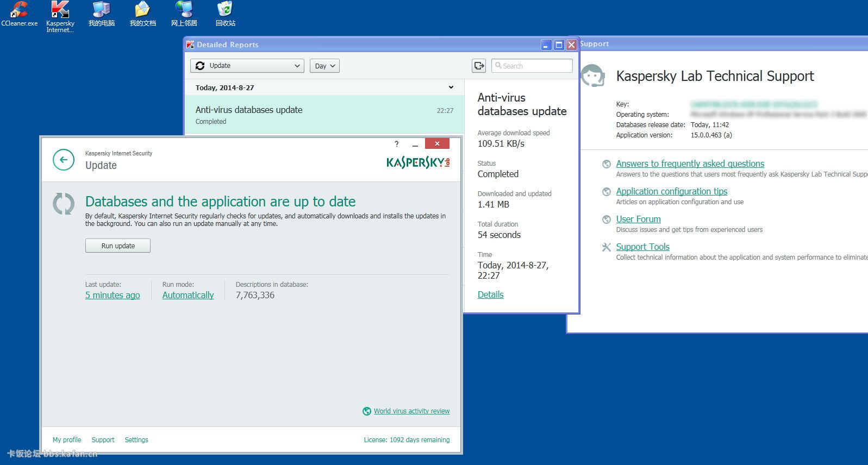Click Databases and the application are up to date heading

pos(220,202)
